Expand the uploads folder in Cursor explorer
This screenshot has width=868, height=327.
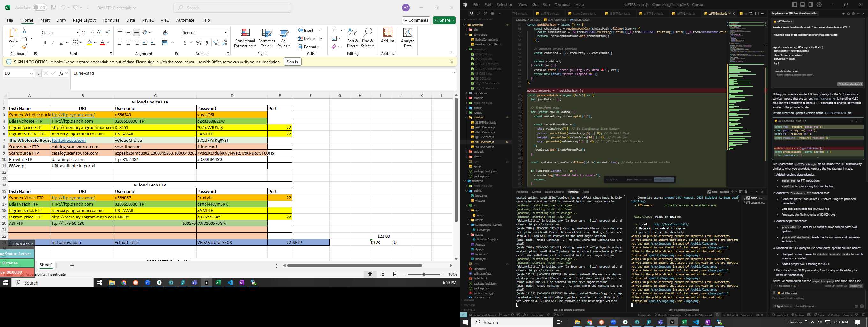point(478,152)
